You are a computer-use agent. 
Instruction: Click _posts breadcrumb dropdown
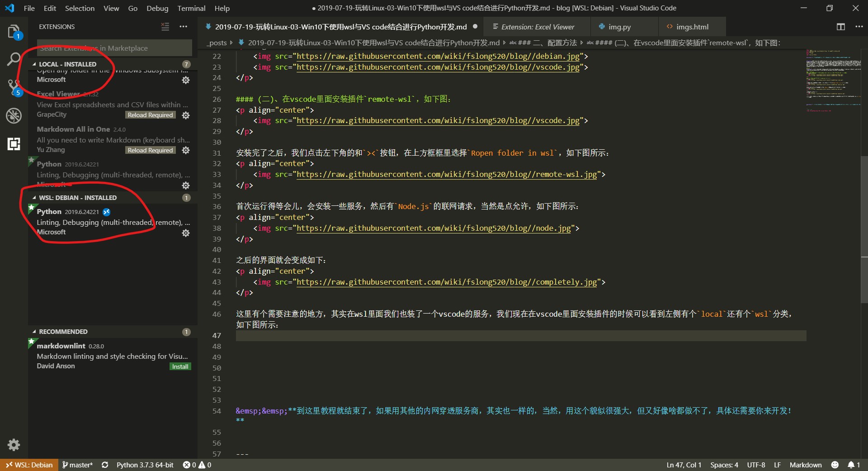(217, 43)
